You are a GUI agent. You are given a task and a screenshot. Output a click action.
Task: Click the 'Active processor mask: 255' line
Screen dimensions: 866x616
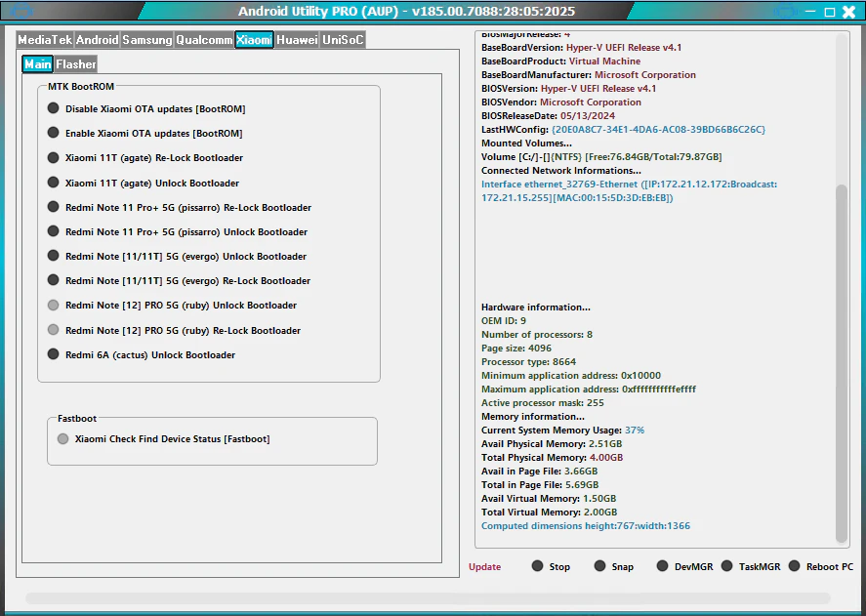[x=543, y=403]
